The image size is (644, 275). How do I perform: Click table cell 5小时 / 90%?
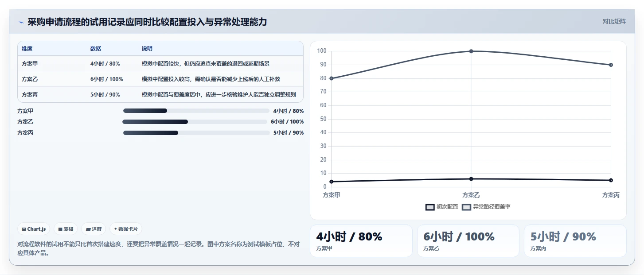pos(105,95)
